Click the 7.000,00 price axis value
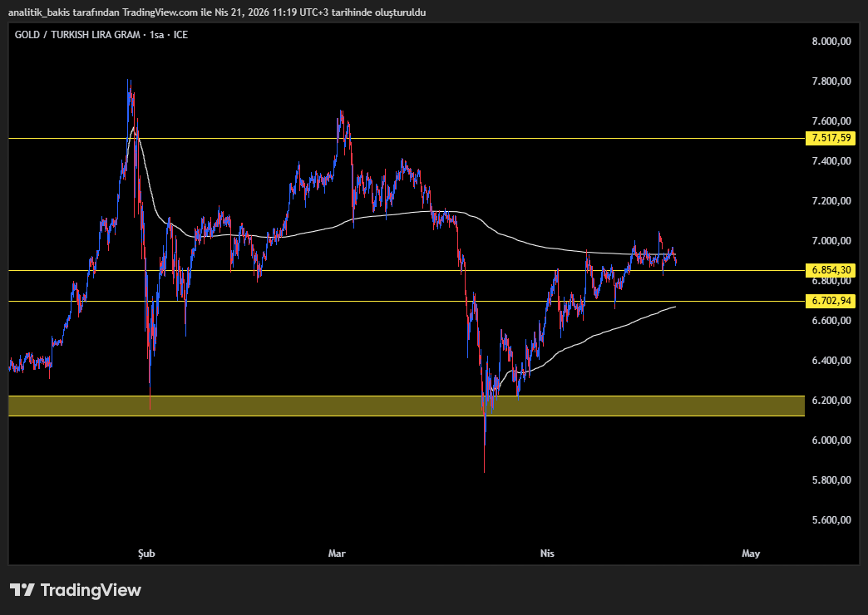Screen dimensions: 868x615 point(831,241)
